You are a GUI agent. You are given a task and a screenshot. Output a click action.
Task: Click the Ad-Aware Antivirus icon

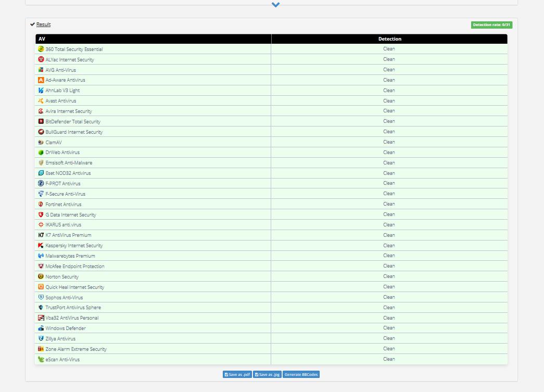click(41, 80)
